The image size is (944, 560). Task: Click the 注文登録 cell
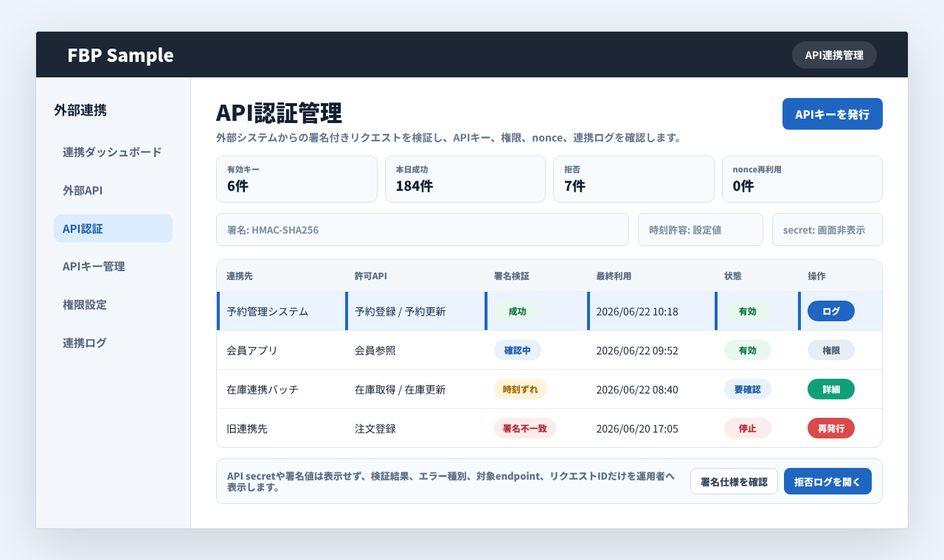point(375,428)
